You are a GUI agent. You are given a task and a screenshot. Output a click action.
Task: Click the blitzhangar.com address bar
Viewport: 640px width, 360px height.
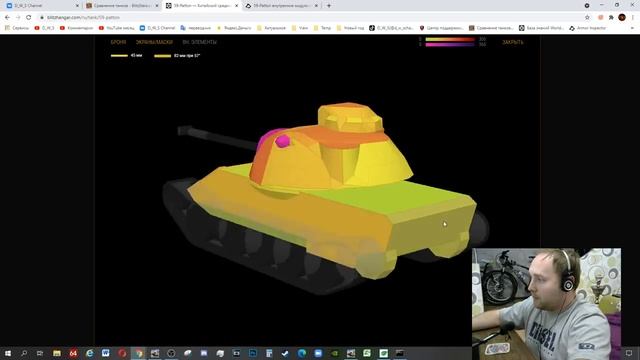(x=310, y=18)
